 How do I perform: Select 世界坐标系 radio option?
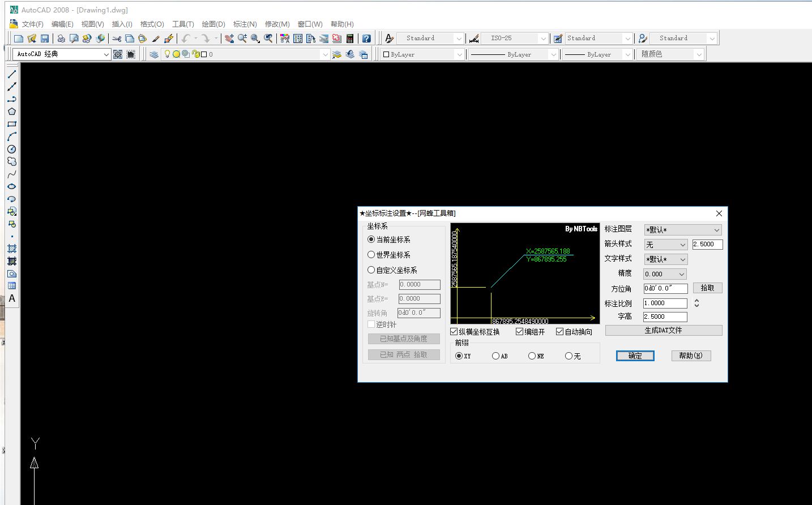(389, 255)
